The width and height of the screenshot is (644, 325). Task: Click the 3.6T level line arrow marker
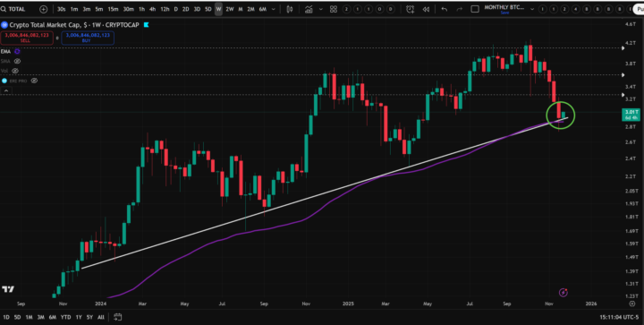624,75
